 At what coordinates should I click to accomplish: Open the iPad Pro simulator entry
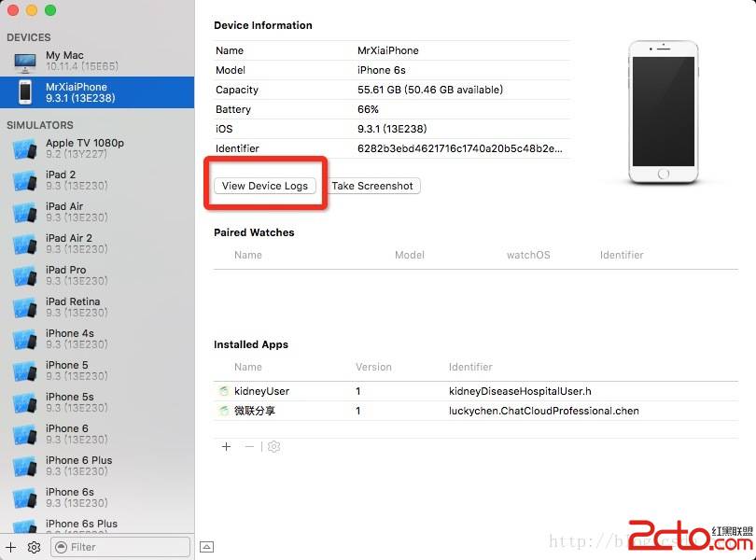click(x=97, y=275)
